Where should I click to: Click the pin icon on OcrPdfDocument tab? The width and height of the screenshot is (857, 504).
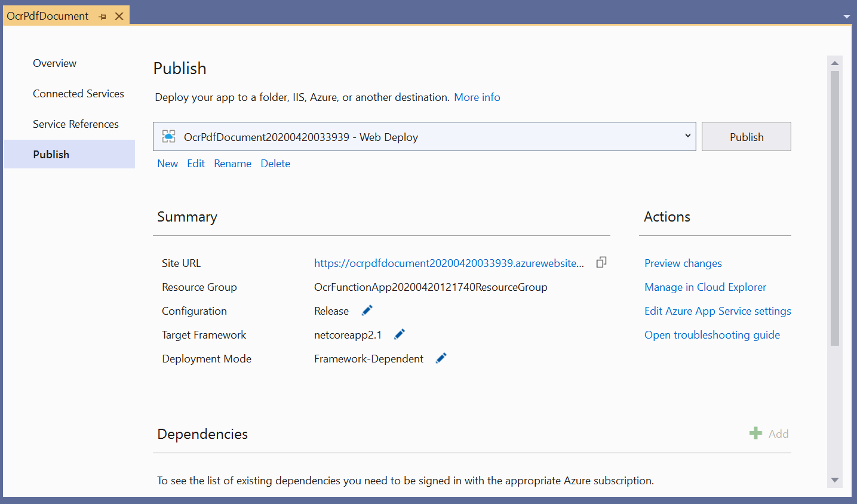pos(103,17)
